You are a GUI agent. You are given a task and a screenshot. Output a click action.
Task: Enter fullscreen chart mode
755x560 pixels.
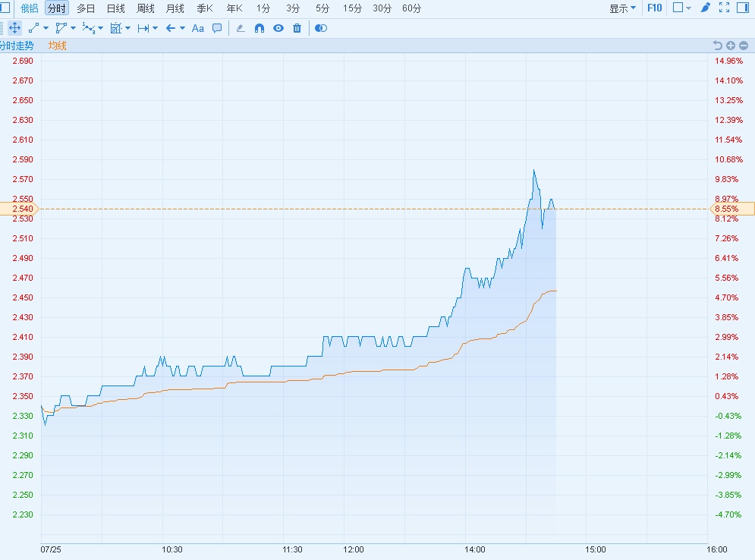click(x=723, y=8)
